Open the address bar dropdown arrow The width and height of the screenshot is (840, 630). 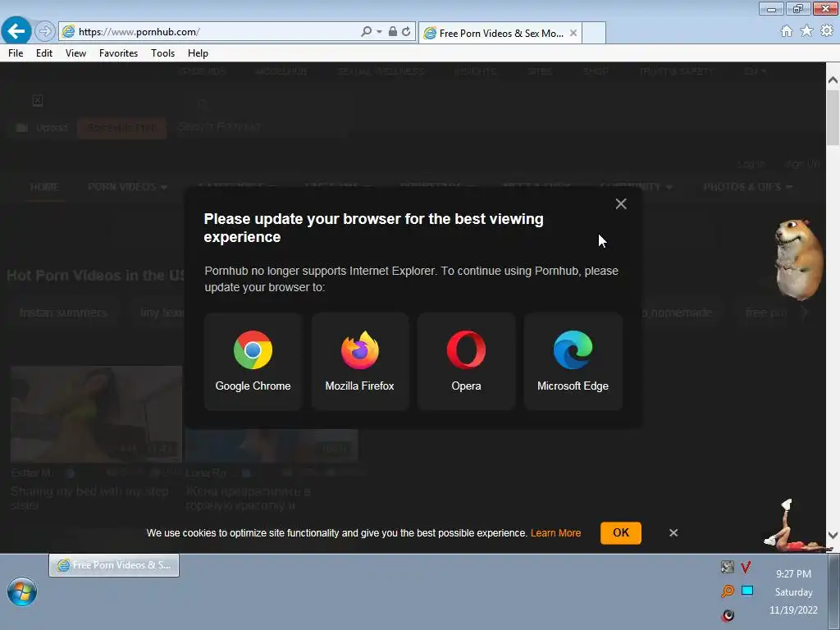pos(379,32)
